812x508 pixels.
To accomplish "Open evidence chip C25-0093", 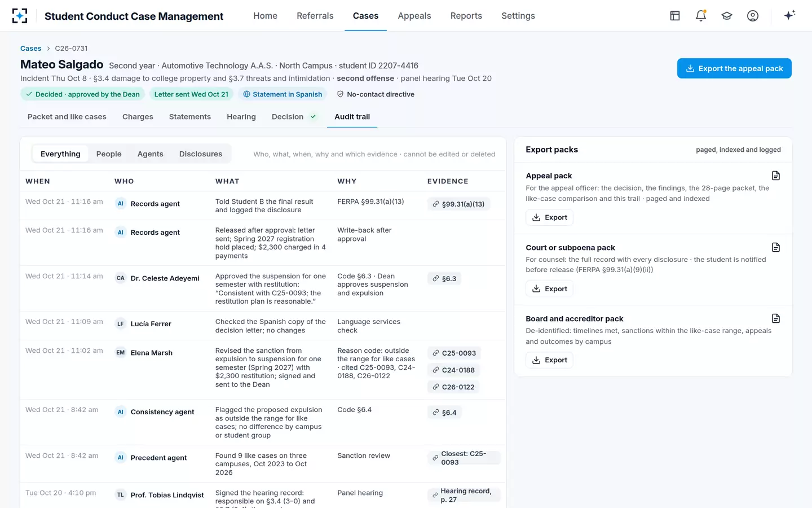I will 454,353.
